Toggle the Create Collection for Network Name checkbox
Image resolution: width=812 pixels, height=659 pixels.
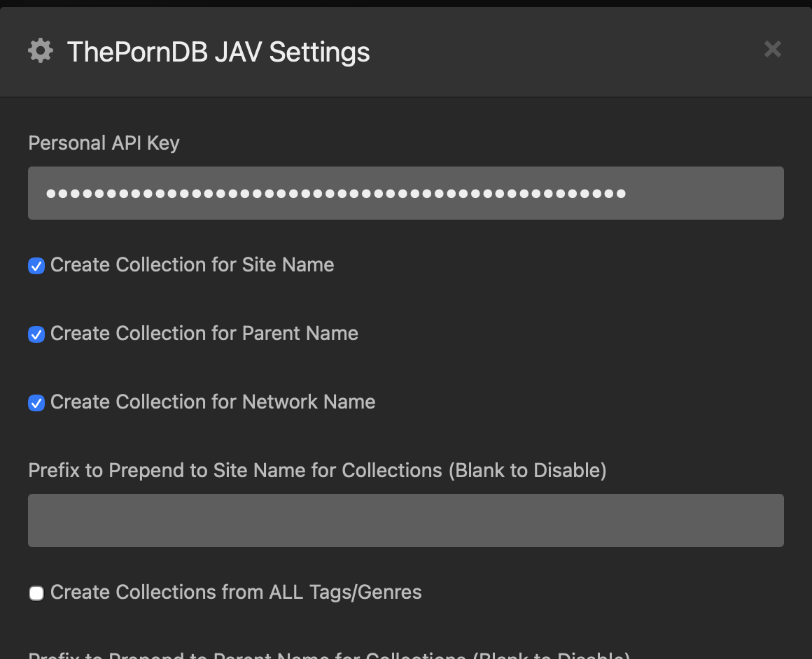pos(36,403)
